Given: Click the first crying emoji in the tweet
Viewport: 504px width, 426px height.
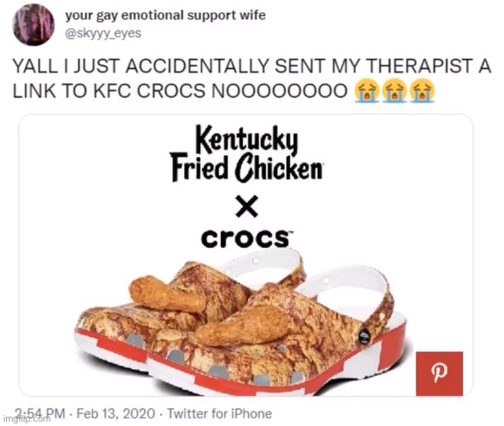Looking at the screenshot, I should point(367,91).
